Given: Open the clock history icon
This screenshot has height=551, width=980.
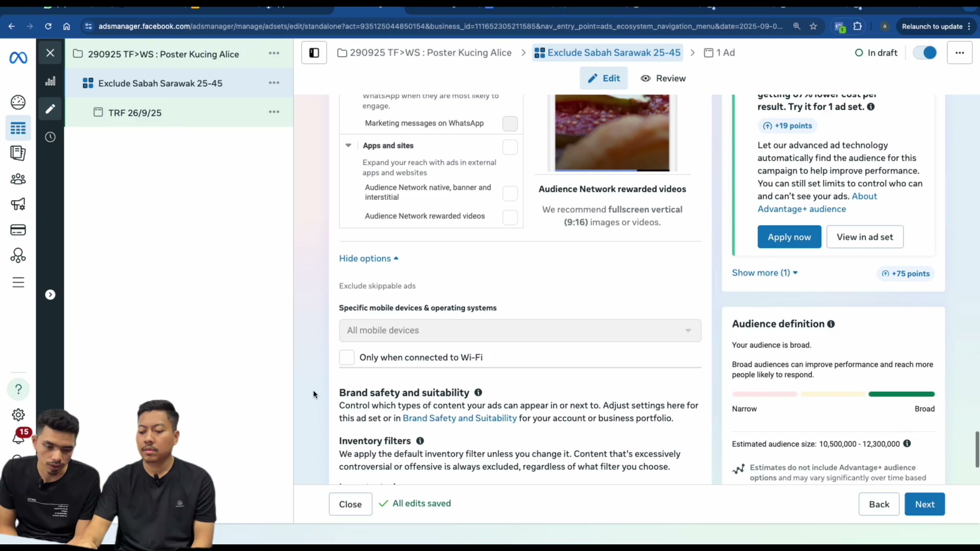Looking at the screenshot, I should point(50,137).
